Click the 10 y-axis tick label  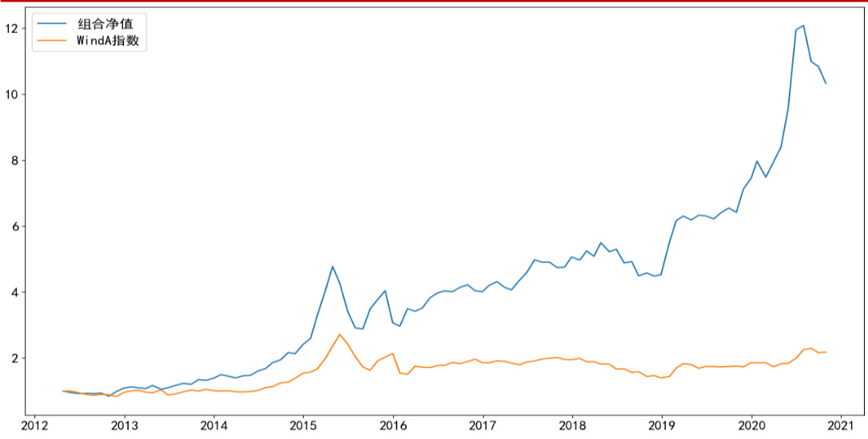tap(11, 94)
